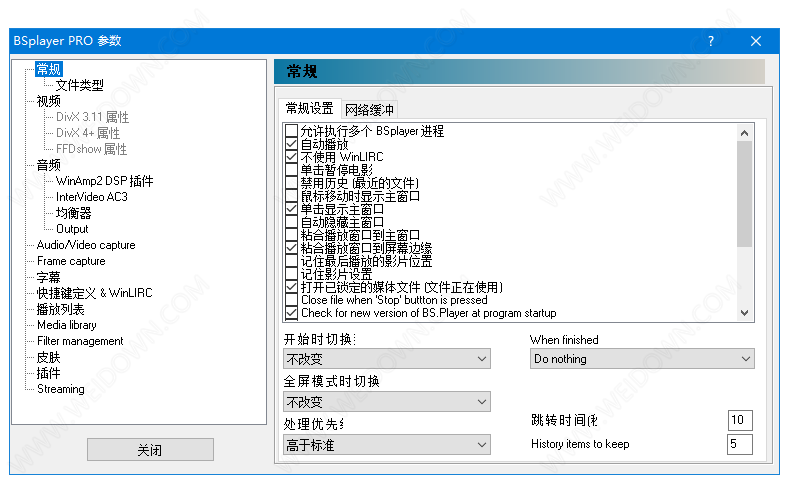The width and height of the screenshot is (790, 500).
Task: Close the BSplayer PRO 参数 window
Action: click(756, 41)
